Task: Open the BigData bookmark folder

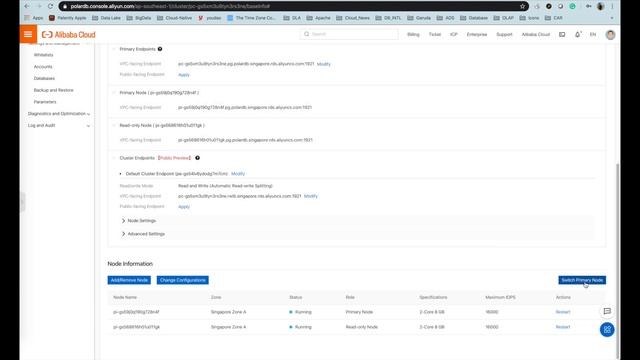Action: tap(139, 18)
